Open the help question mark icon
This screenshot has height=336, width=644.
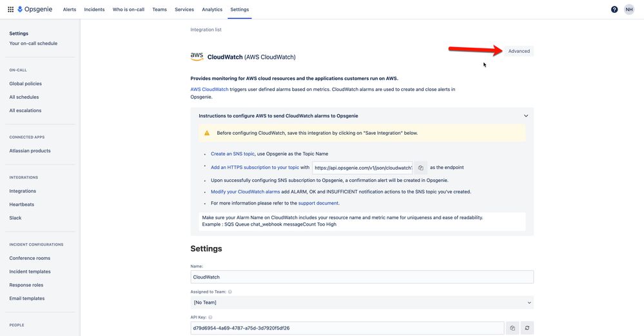coord(614,10)
